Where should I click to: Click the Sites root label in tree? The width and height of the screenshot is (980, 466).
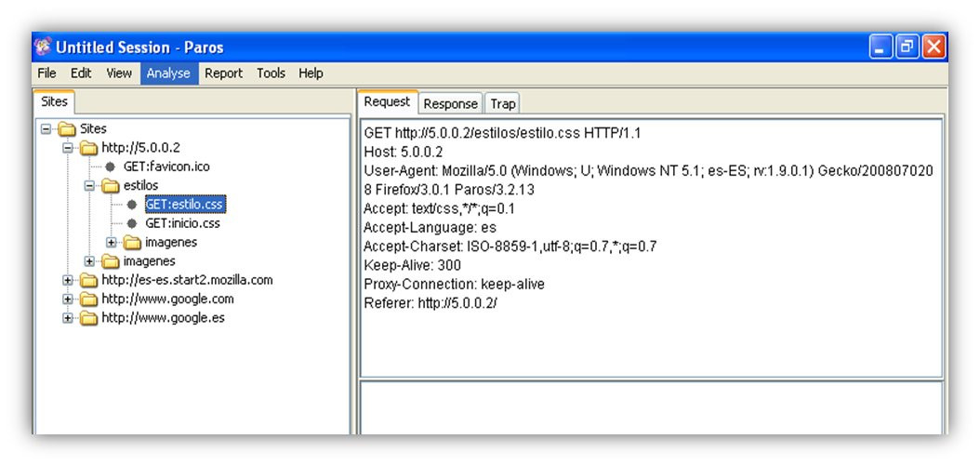(x=93, y=129)
